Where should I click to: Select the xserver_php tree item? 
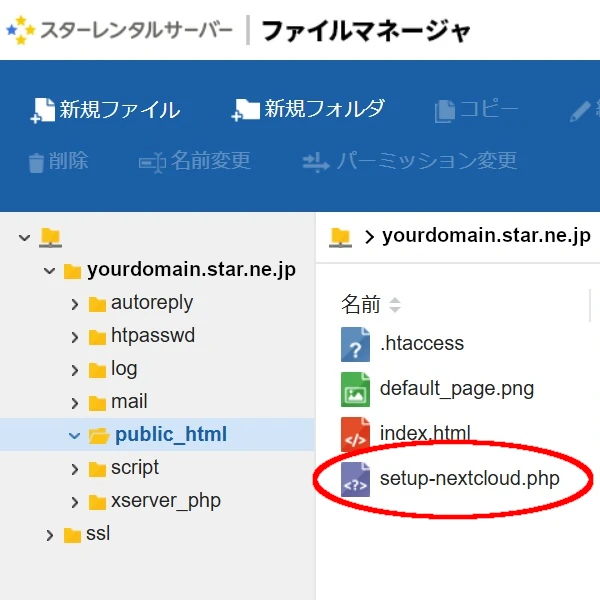(x=166, y=502)
